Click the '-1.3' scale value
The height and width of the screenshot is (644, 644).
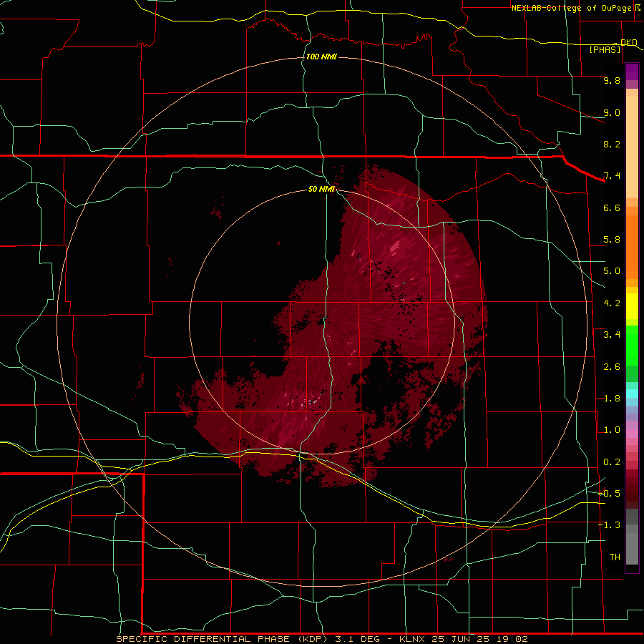[x=610, y=525]
